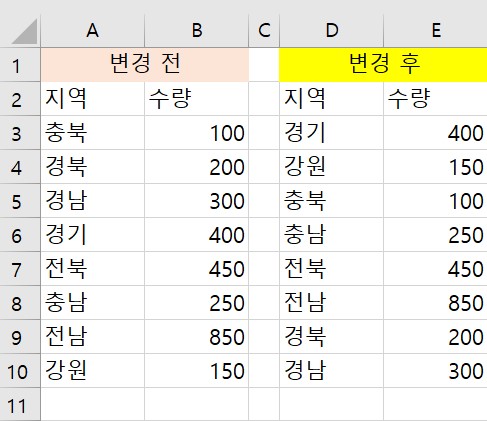Select row 9 header
Viewport: 487px width, 421px height.
click(x=20, y=337)
